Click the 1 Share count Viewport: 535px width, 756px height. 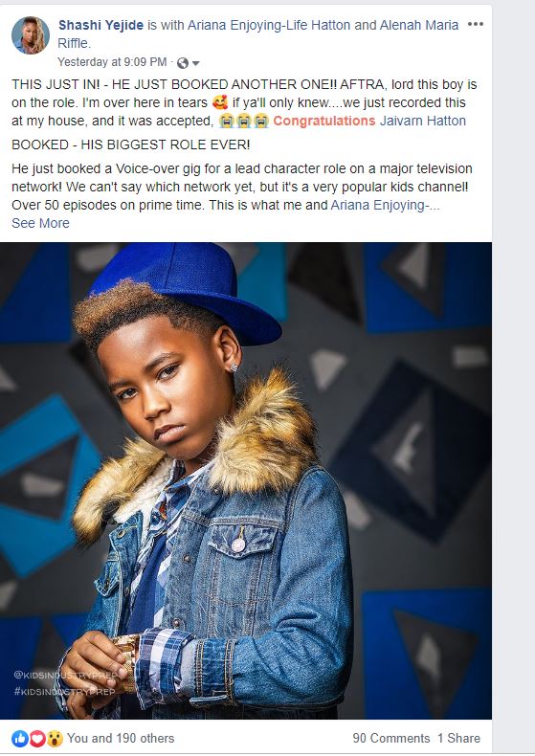point(458,738)
